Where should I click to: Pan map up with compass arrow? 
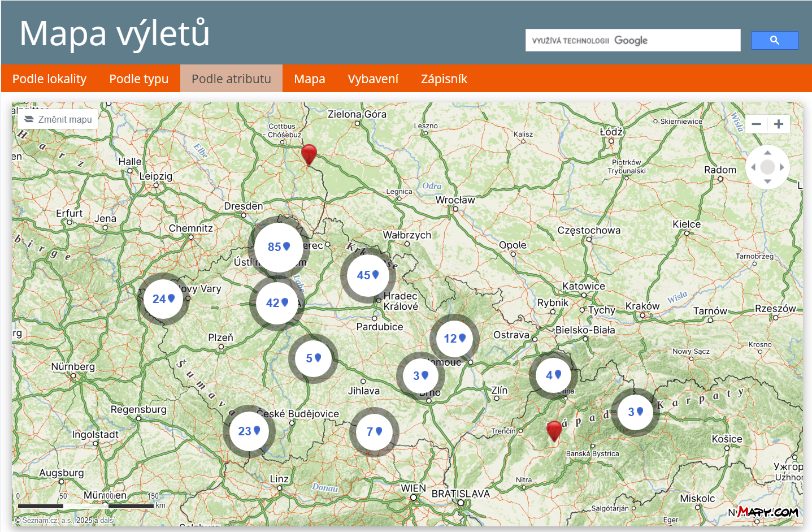pos(767,153)
